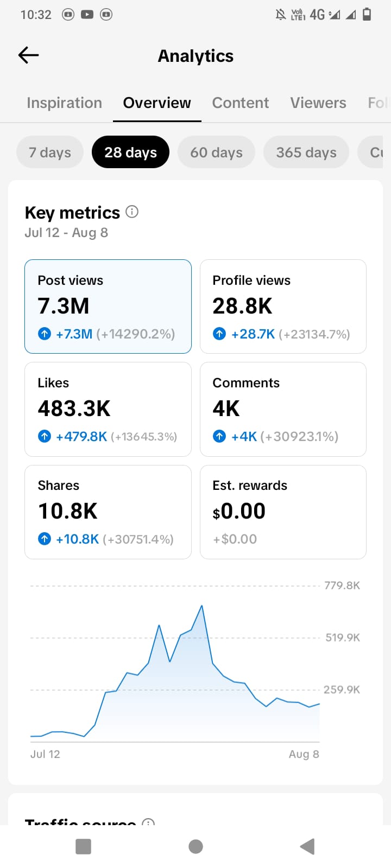This screenshot has width=391, height=868.
Task: Switch to the Inspiration tab
Action: (64, 103)
